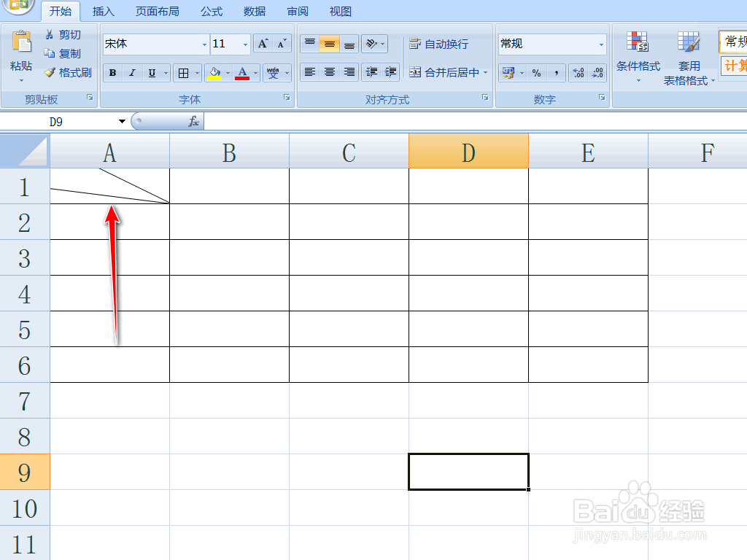
Task: Click the Paste clipboard icon
Action: point(21,43)
